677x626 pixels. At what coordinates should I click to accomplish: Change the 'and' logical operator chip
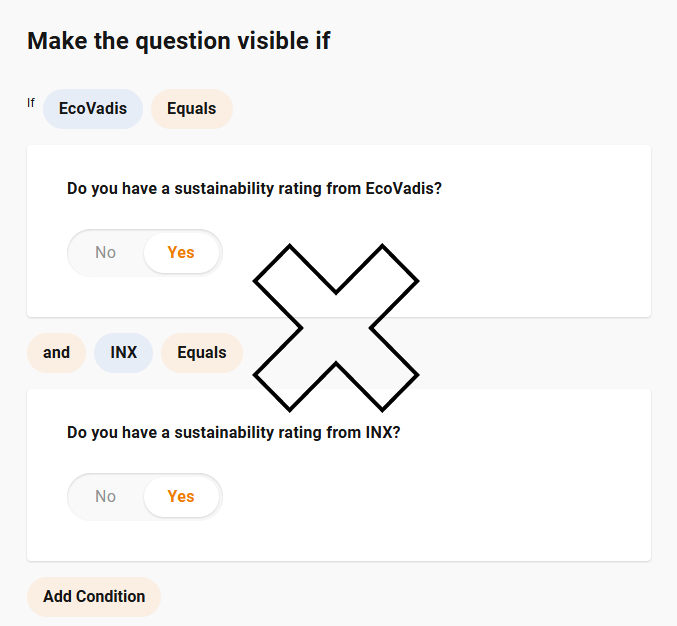click(56, 353)
